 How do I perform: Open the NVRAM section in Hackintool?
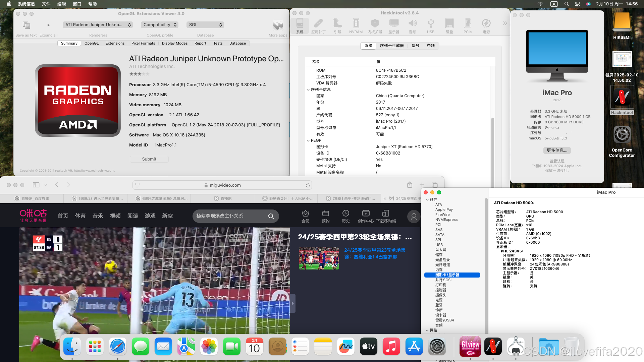[356, 26]
